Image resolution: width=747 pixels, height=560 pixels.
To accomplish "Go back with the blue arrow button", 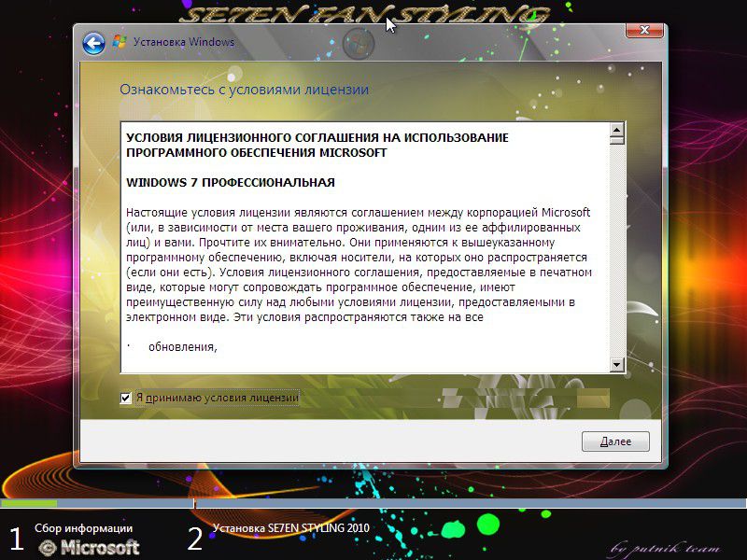I will pyautogui.click(x=93, y=44).
